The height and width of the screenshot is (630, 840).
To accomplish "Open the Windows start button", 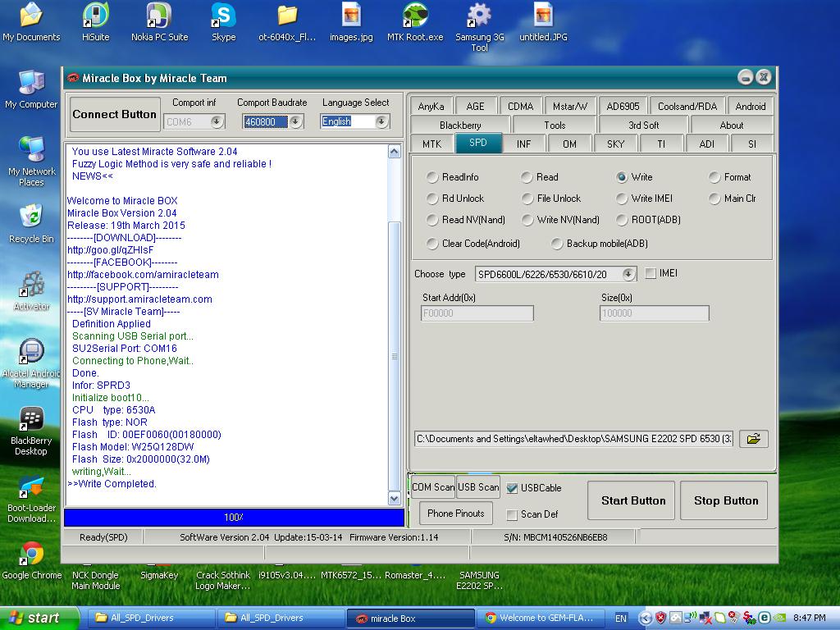I will tap(38, 619).
